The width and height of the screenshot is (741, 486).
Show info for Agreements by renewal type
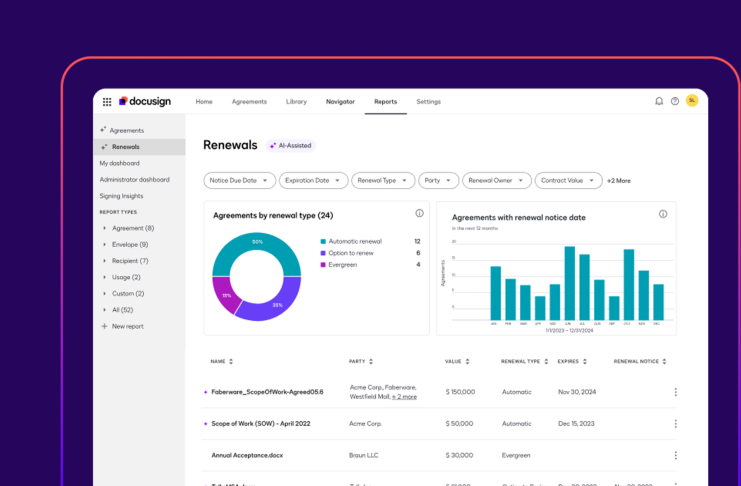[419, 214]
